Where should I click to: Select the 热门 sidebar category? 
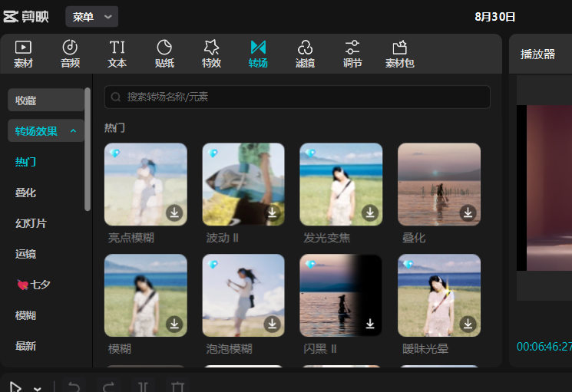(x=25, y=161)
